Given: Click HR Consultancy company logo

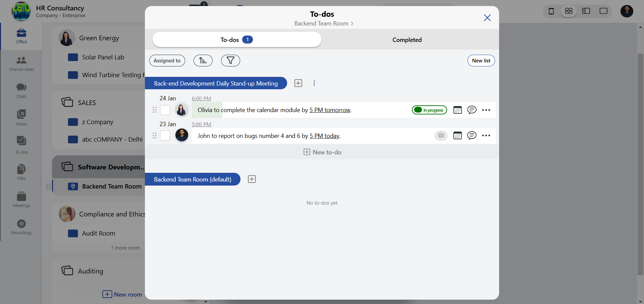Looking at the screenshot, I should tap(21, 11).
